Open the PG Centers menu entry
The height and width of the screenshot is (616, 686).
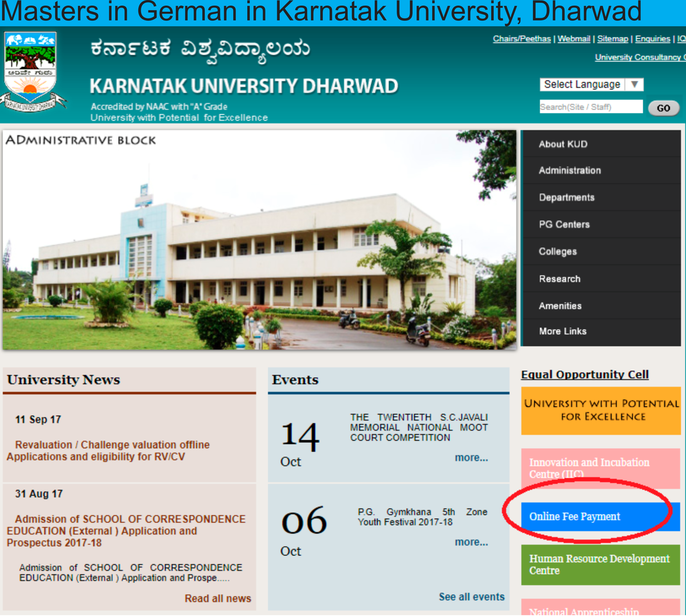(564, 224)
